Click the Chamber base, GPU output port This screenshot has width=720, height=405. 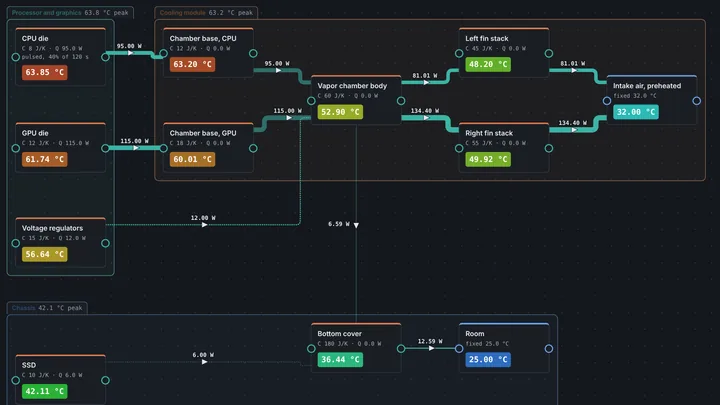coord(253,148)
